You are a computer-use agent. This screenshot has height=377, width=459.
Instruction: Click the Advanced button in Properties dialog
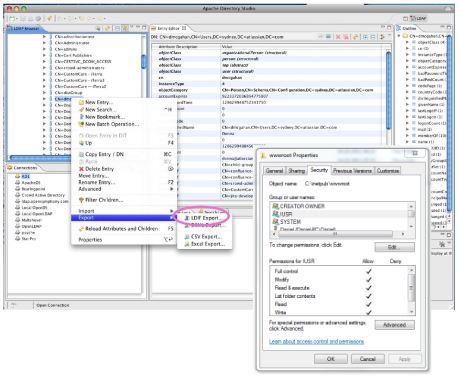pyautogui.click(x=395, y=325)
